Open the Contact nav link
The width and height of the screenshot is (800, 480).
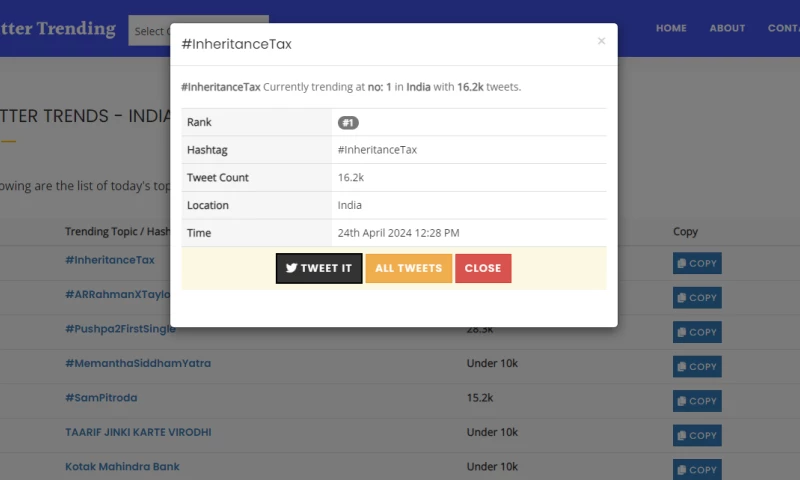[x=784, y=28]
